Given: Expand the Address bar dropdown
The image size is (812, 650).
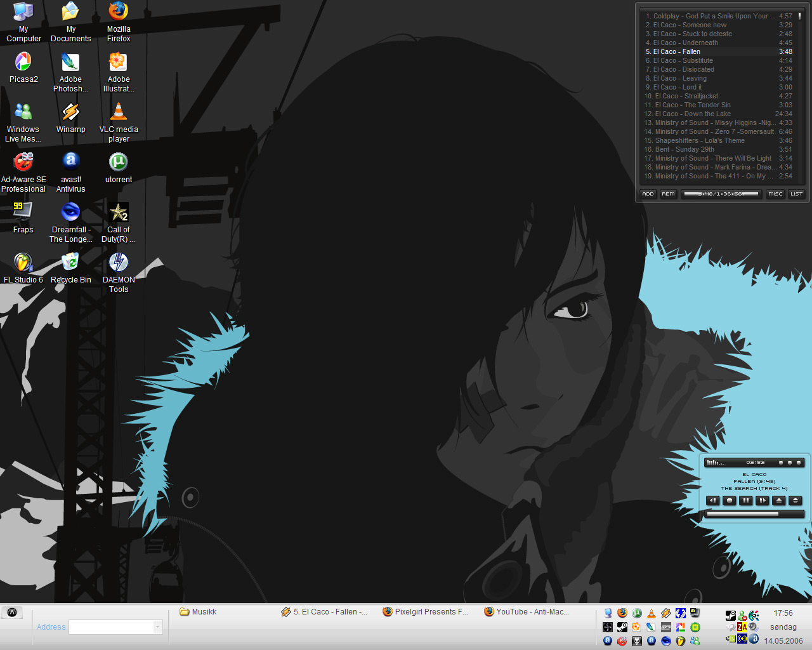Looking at the screenshot, I should point(157,627).
